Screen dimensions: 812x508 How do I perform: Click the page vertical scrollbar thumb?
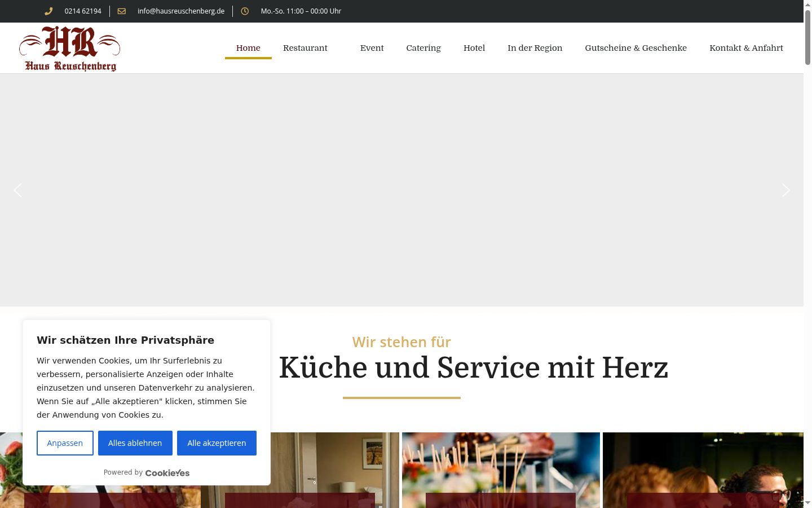click(807, 37)
